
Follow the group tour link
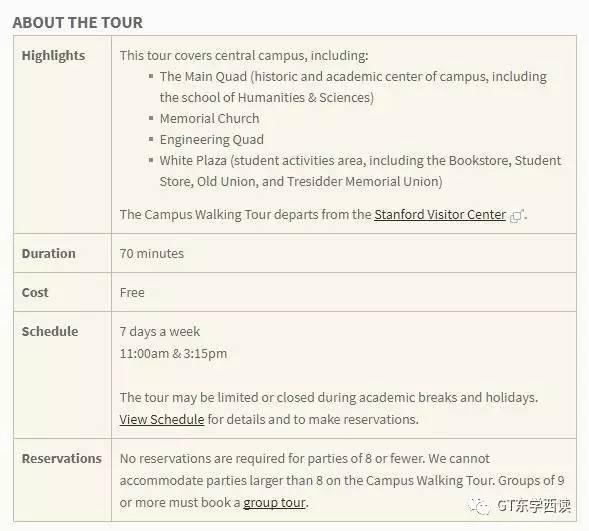tap(274, 502)
